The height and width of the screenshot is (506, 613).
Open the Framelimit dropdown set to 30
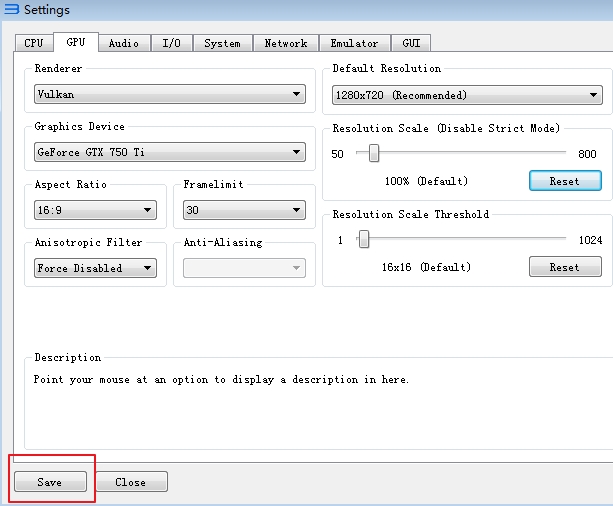[244, 210]
